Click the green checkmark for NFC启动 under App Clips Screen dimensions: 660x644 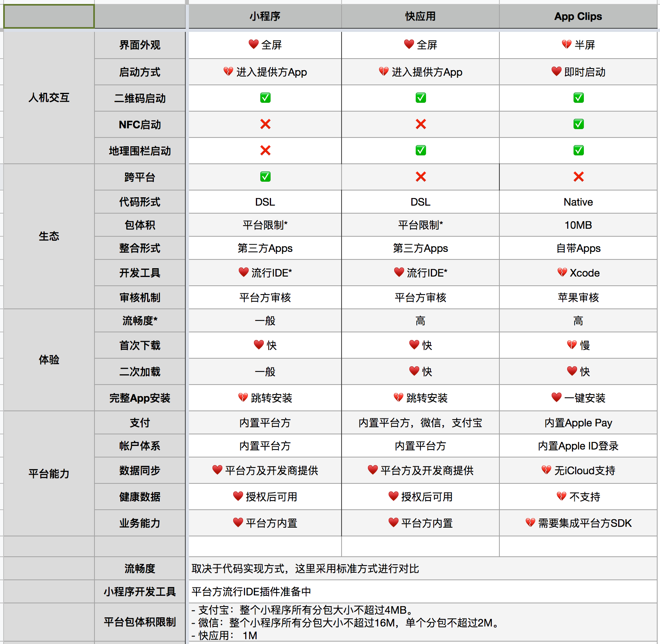[578, 124]
